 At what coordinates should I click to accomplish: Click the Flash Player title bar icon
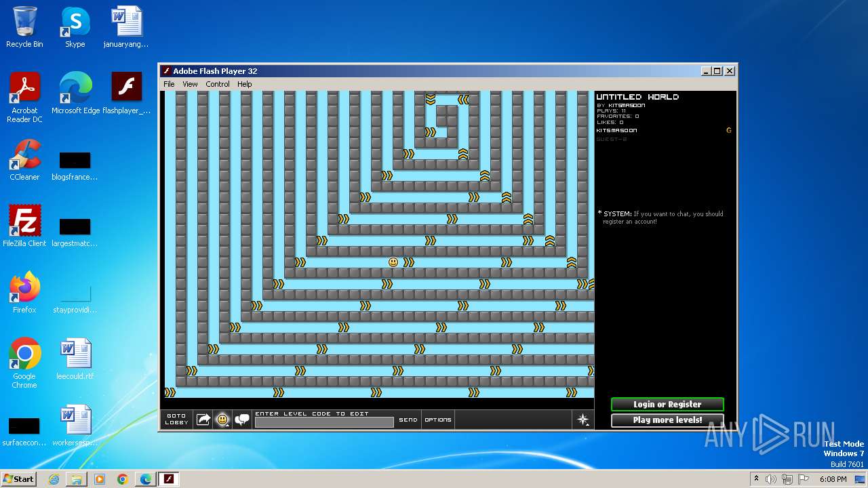166,71
